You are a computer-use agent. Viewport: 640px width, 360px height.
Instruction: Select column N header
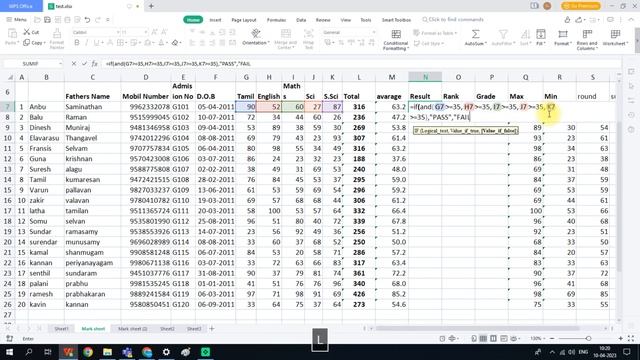pyautogui.click(x=425, y=77)
